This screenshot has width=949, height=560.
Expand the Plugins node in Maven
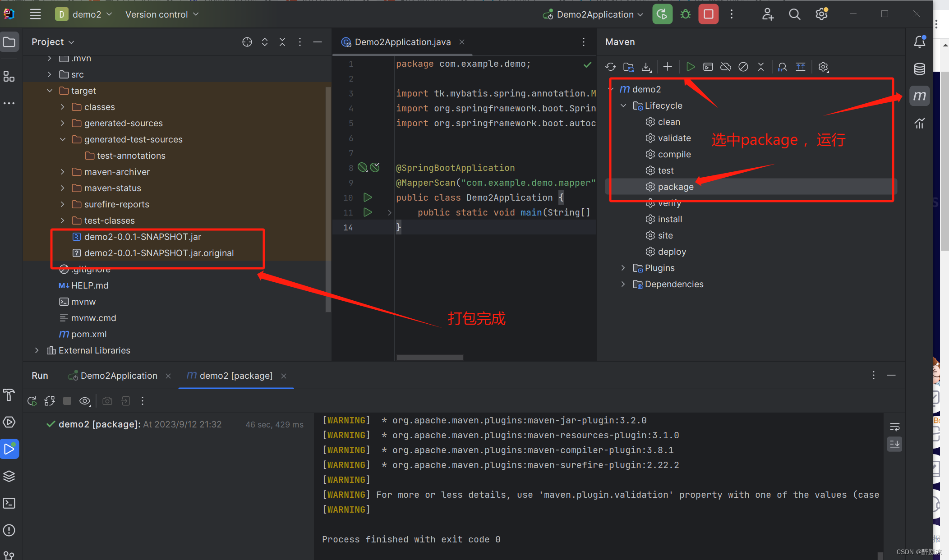pos(623,268)
